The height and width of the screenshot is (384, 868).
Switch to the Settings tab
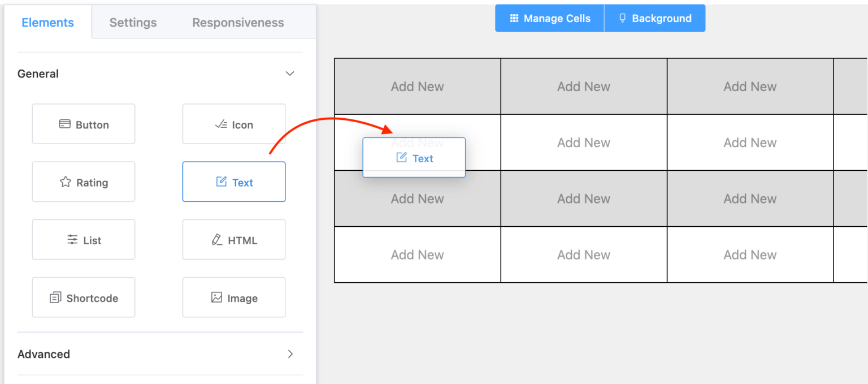(132, 22)
